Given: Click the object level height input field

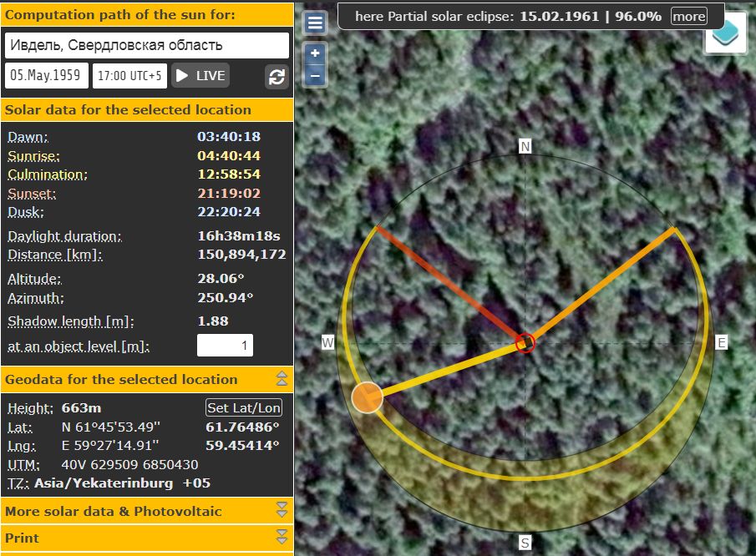Looking at the screenshot, I should [x=225, y=346].
